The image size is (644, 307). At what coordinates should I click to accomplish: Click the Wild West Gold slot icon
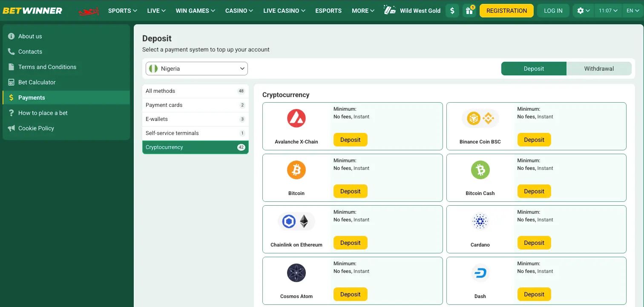pos(390,10)
